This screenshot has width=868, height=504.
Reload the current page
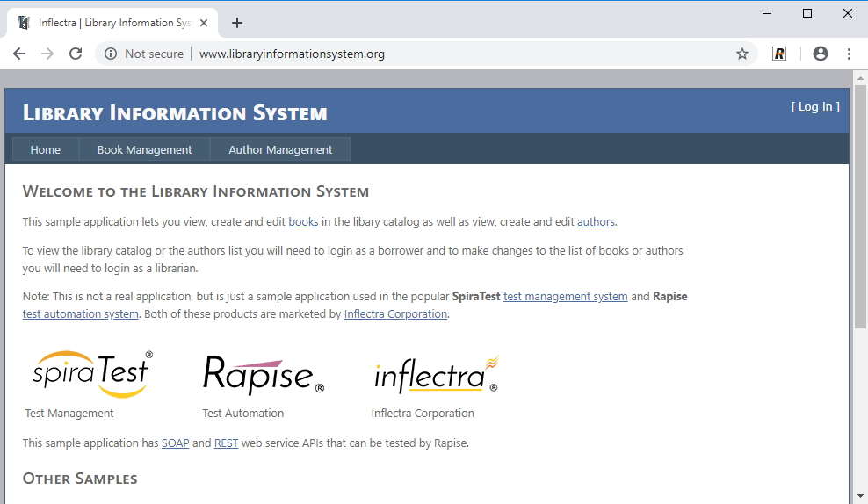tap(76, 54)
